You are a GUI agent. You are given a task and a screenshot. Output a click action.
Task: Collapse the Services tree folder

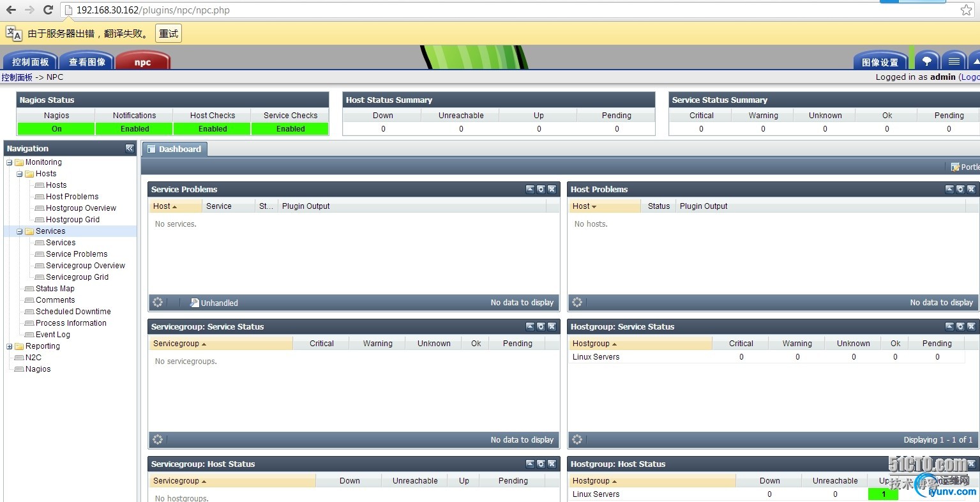(19, 231)
